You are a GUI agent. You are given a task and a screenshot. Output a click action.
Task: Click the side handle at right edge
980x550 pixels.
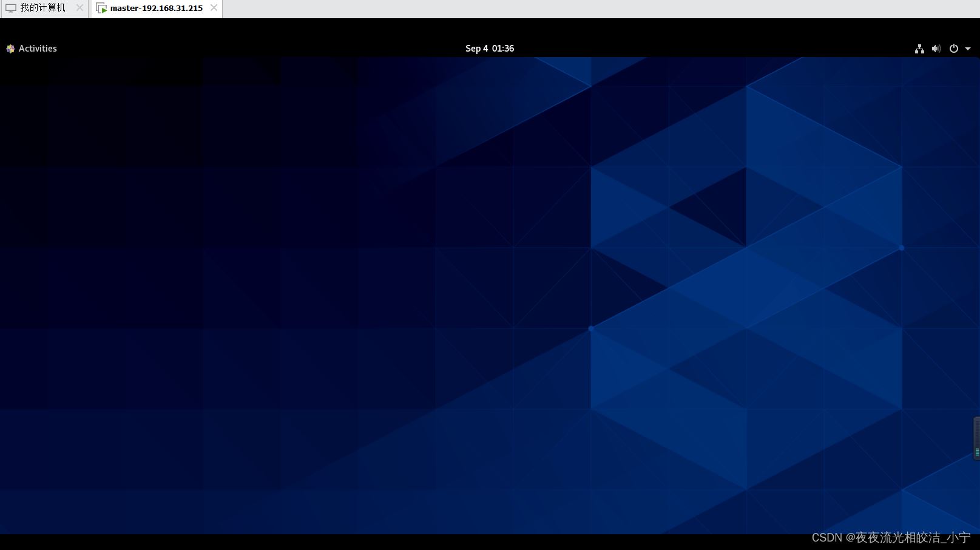976,438
